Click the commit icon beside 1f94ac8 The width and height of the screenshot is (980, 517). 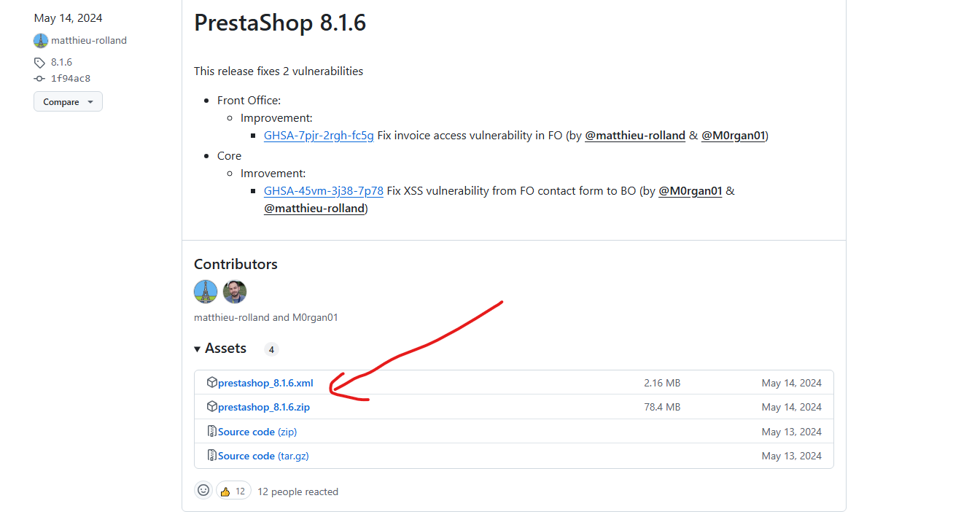coord(39,79)
